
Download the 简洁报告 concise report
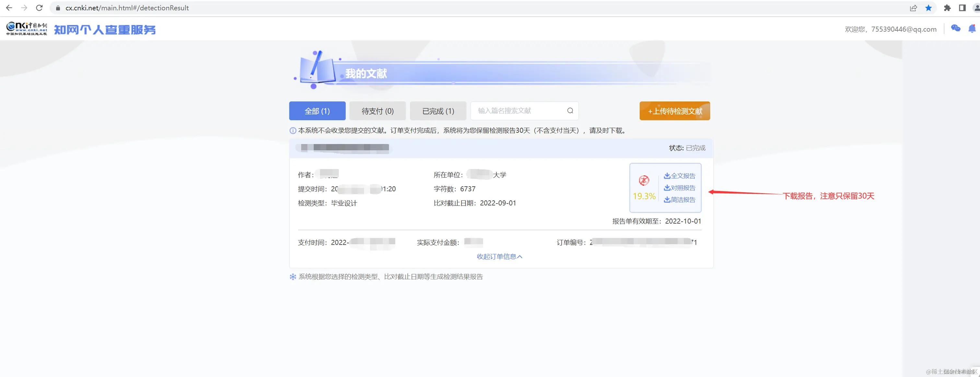click(680, 200)
